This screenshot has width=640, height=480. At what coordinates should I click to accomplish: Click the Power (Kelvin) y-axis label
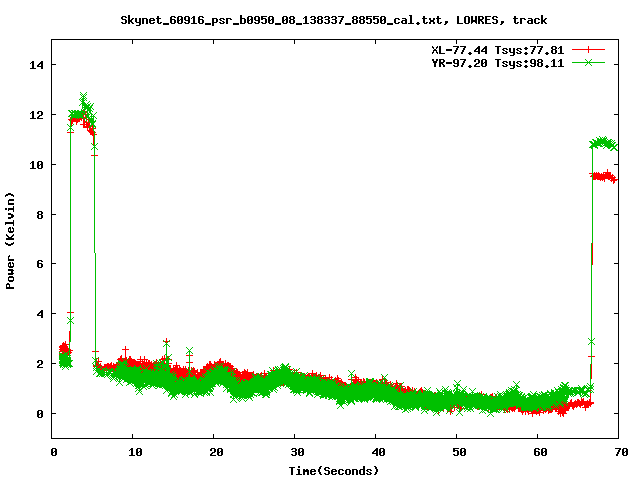point(10,241)
